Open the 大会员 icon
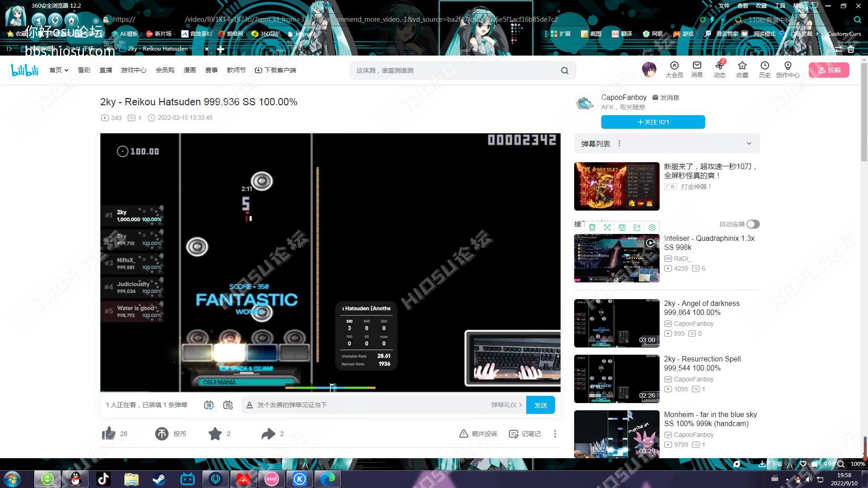 coord(674,70)
